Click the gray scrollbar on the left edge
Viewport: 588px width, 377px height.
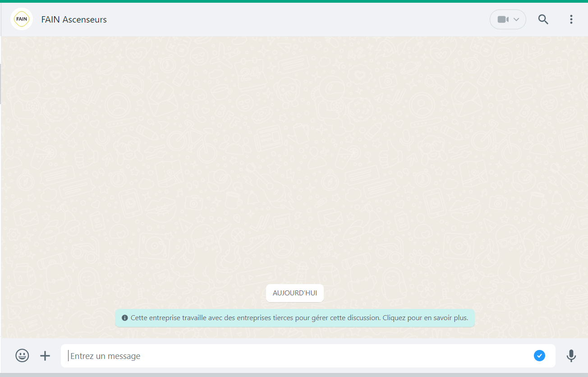(x=0, y=84)
